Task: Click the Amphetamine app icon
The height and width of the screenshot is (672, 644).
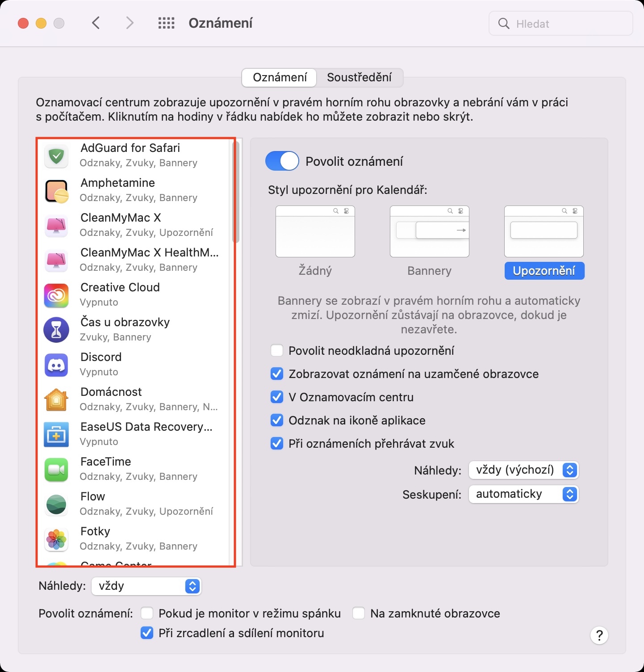Action: [x=56, y=191]
